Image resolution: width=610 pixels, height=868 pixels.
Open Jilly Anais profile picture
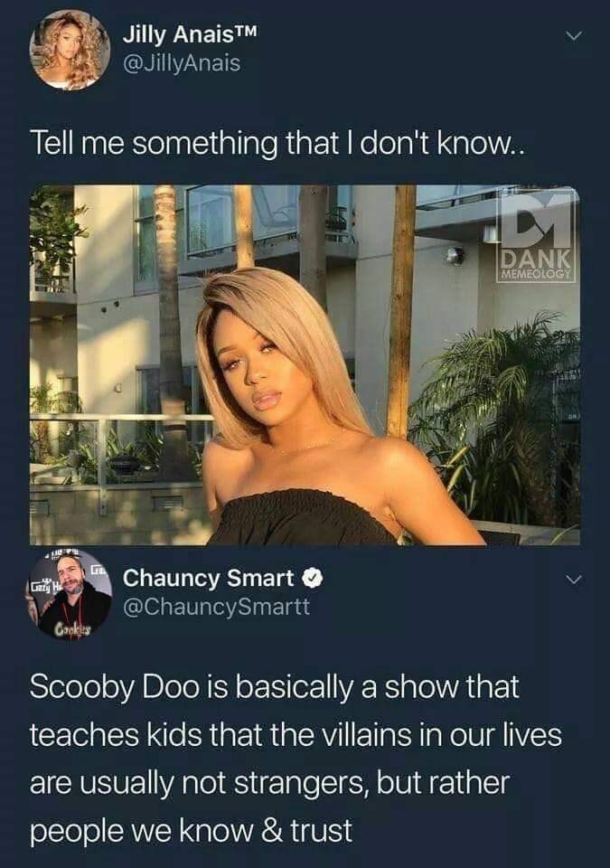tap(70, 49)
